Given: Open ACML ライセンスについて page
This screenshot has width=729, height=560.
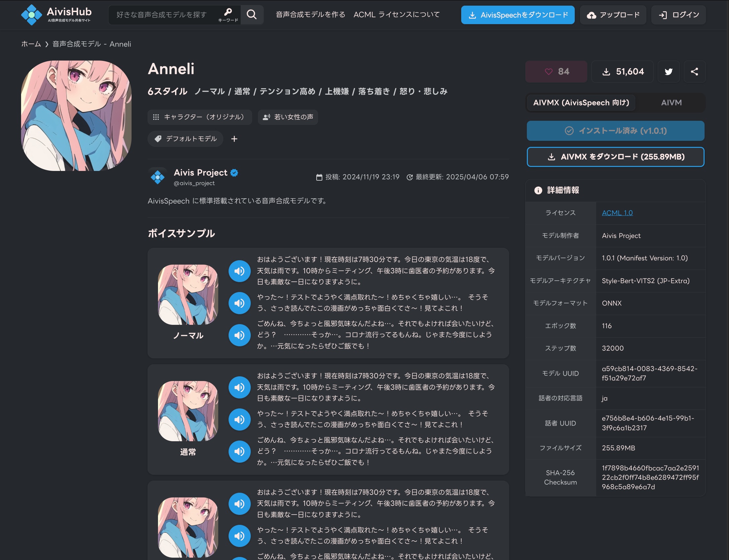Looking at the screenshot, I should (x=397, y=15).
